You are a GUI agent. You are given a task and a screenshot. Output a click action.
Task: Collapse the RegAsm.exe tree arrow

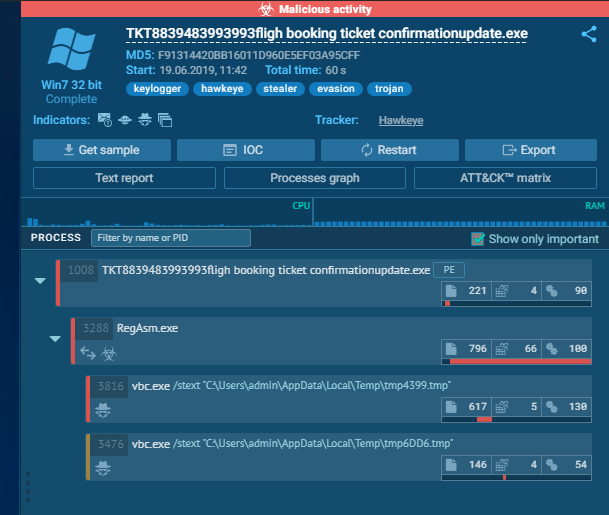point(55,339)
